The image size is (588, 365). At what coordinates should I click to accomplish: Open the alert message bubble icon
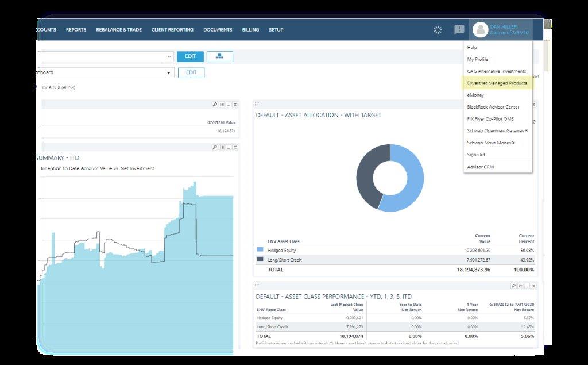(459, 30)
